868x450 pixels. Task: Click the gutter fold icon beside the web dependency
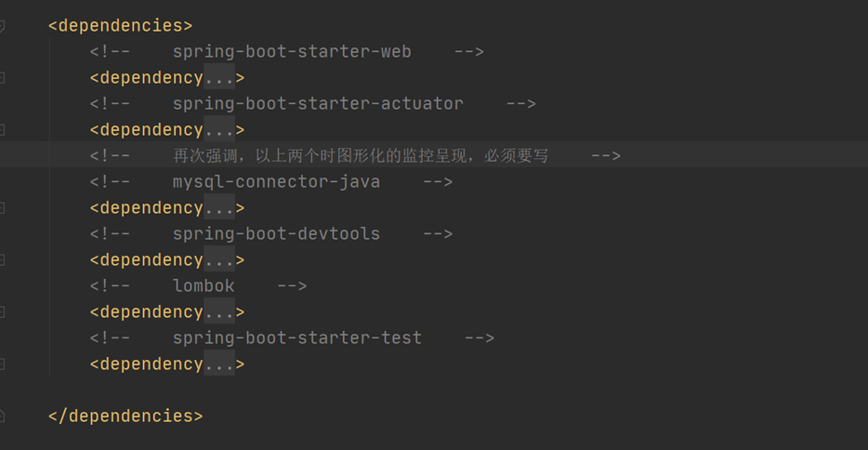coord(2,77)
